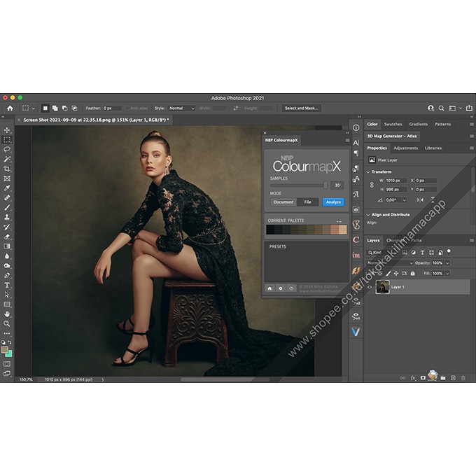Switch to the Swatches tab
476x476 pixels.
[x=393, y=124]
